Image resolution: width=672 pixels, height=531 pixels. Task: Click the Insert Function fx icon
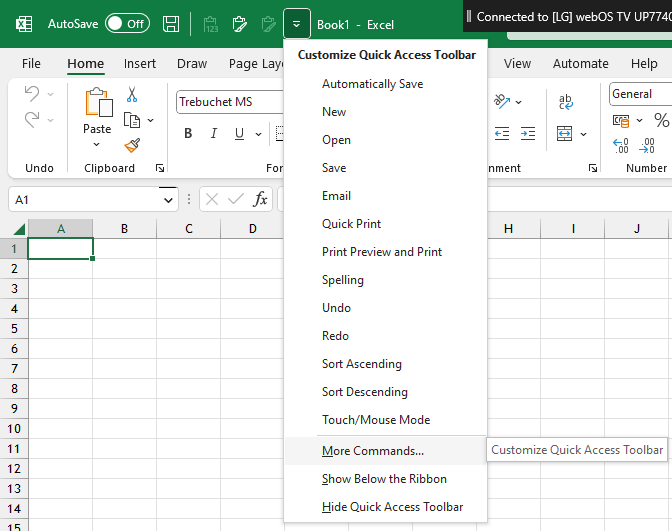click(x=260, y=199)
